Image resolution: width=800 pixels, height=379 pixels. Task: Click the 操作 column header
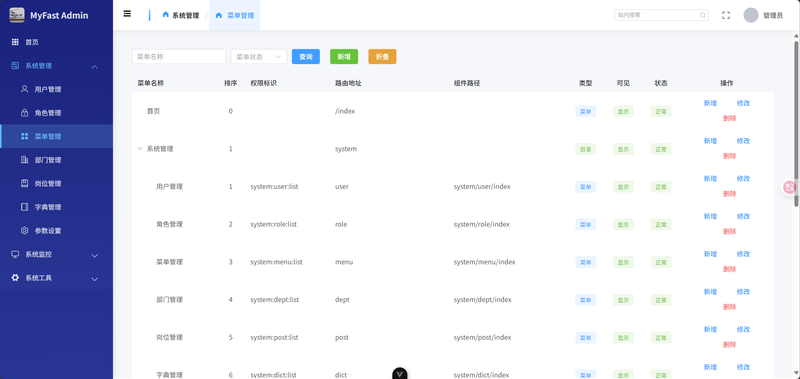pyautogui.click(x=727, y=83)
